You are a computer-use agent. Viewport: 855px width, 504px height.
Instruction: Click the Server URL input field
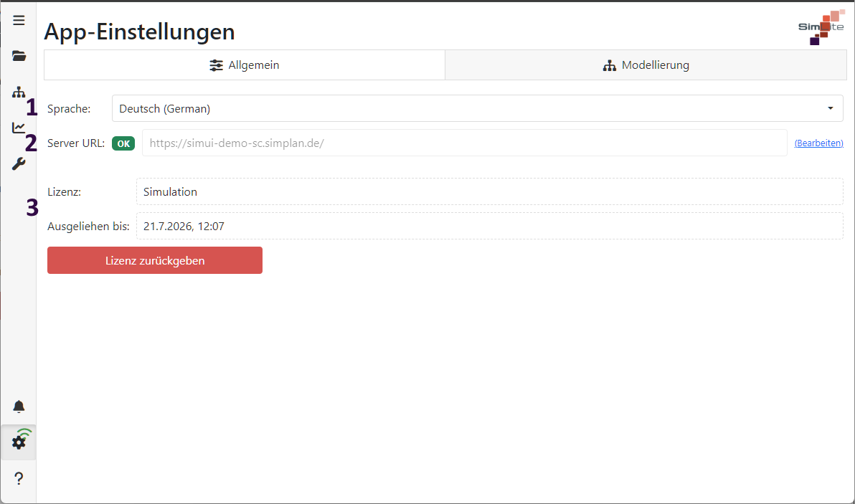465,143
